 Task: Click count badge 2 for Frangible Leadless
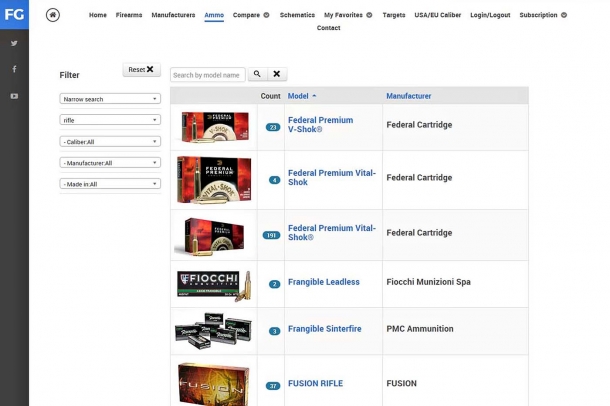[274, 284]
